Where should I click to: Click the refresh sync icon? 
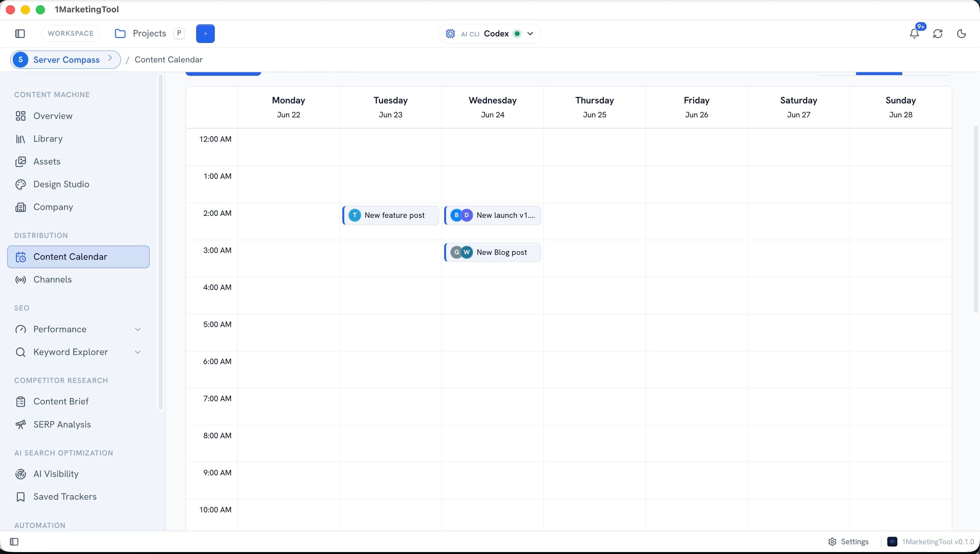938,33
